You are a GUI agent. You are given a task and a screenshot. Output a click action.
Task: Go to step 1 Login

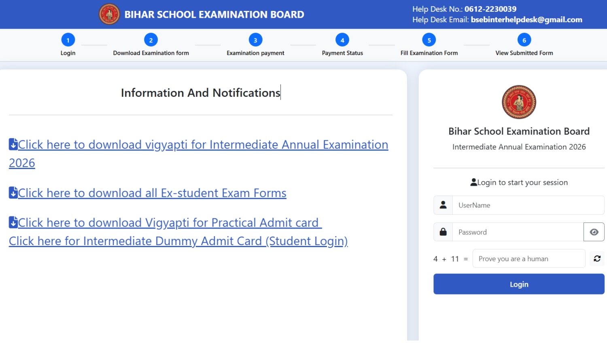point(68,40)
